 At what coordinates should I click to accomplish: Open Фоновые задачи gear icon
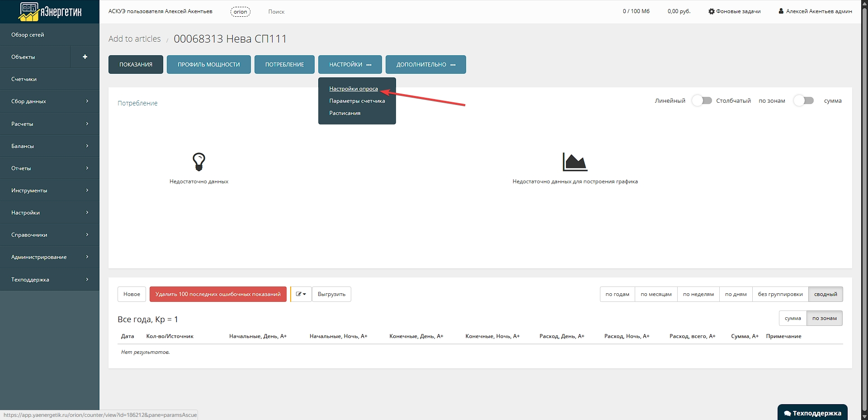coord(711,11)
